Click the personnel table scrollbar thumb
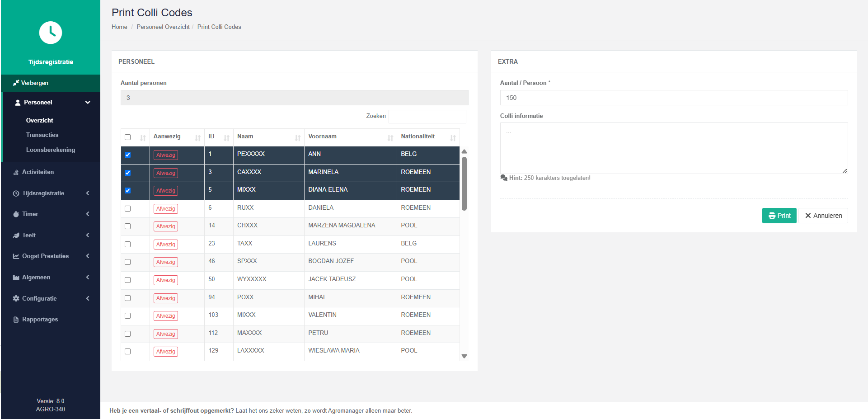Image resolution: width=868 pixels, height=419 pixels. click(x=464, y=184)
